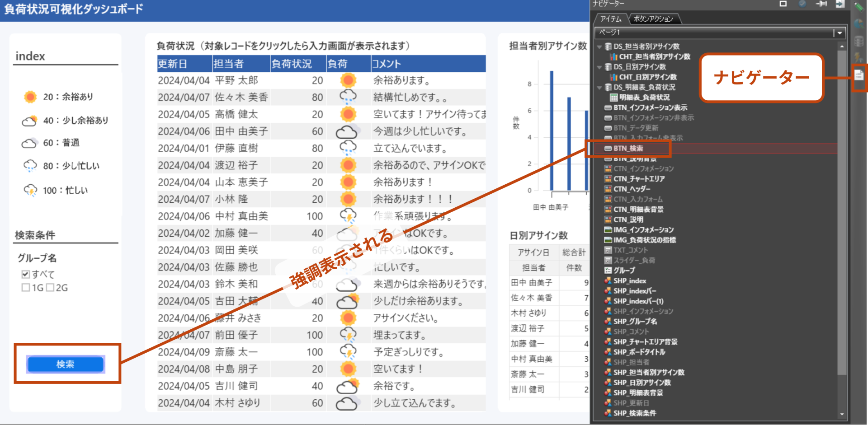Viewport: 868px width, 425px height.
Task: Select BTN_検索 in Navigator tree
Action: (628, 149)
